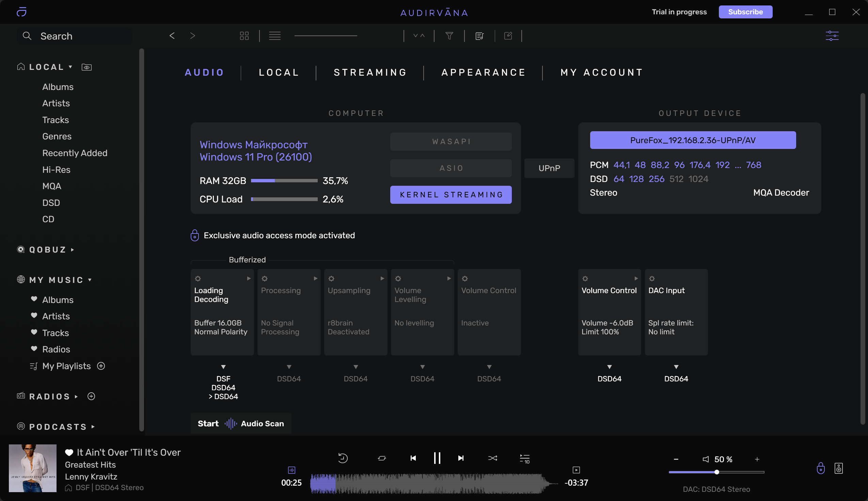This screenshot has height=501, width=868.
Task: Click the speaker output device icon
Action: tap(838, 468)
